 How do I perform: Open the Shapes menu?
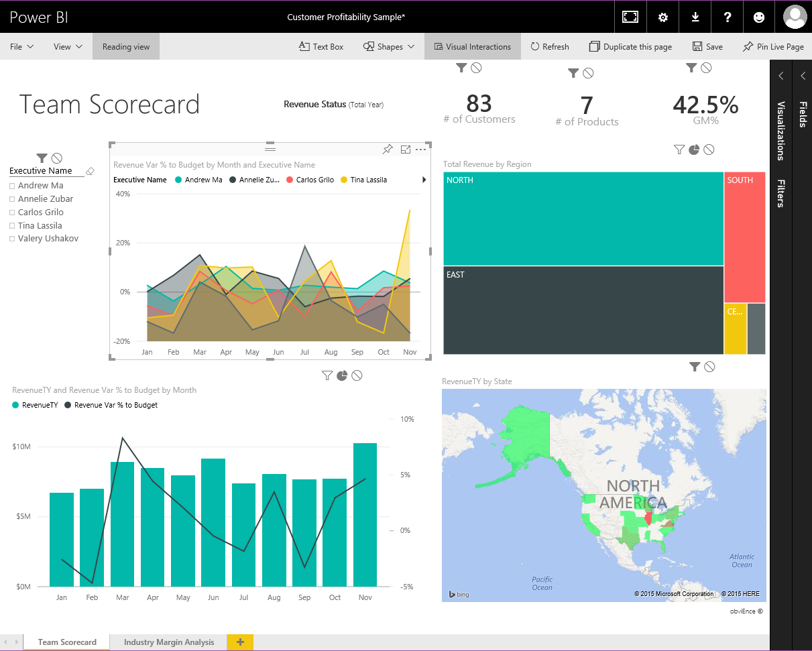[x=389, y=46]
